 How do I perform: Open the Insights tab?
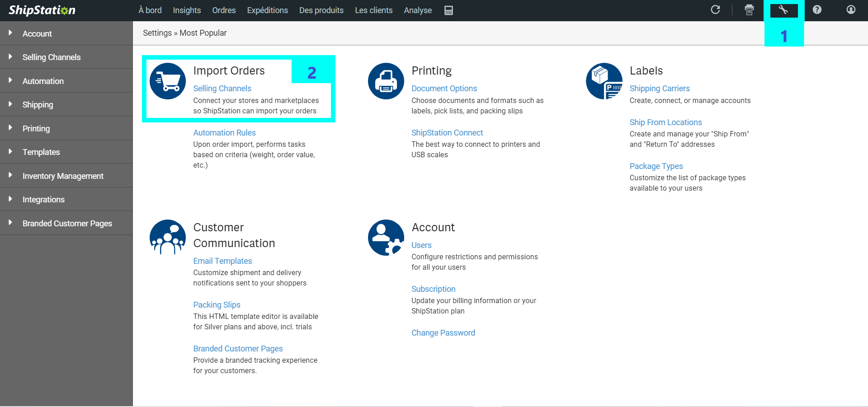point(187,10)
